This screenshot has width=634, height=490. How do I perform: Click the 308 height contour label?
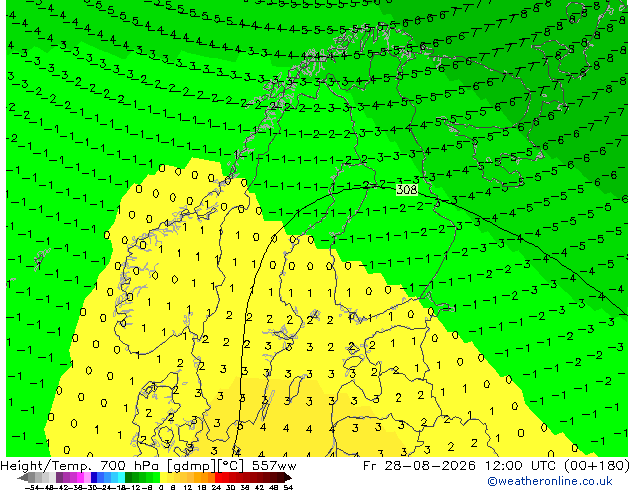pyautogui.click(x=406, y=190)
